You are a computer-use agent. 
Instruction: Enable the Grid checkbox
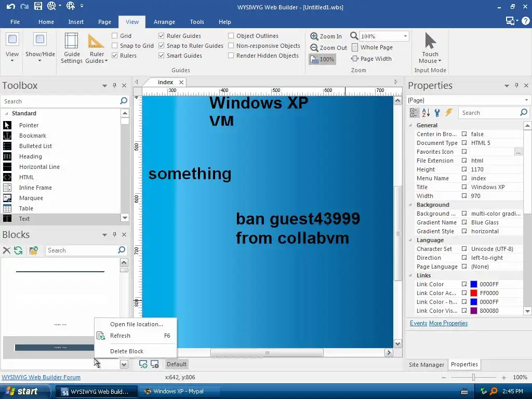115,36
